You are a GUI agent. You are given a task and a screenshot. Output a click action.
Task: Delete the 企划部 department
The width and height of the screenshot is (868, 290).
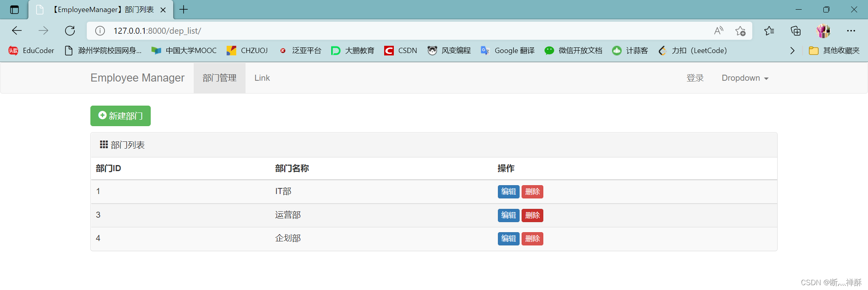(x=532, y=239)
